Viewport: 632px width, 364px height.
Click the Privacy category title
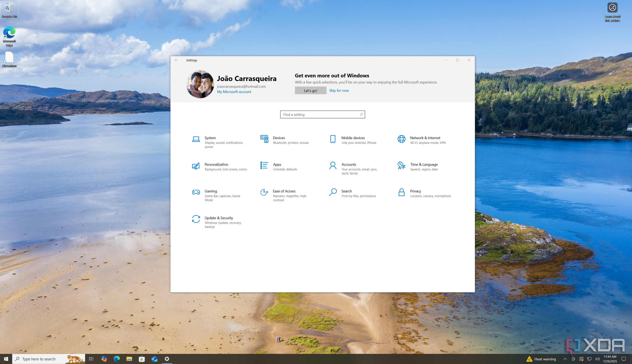pyautogui.click(x=415, y=191)
